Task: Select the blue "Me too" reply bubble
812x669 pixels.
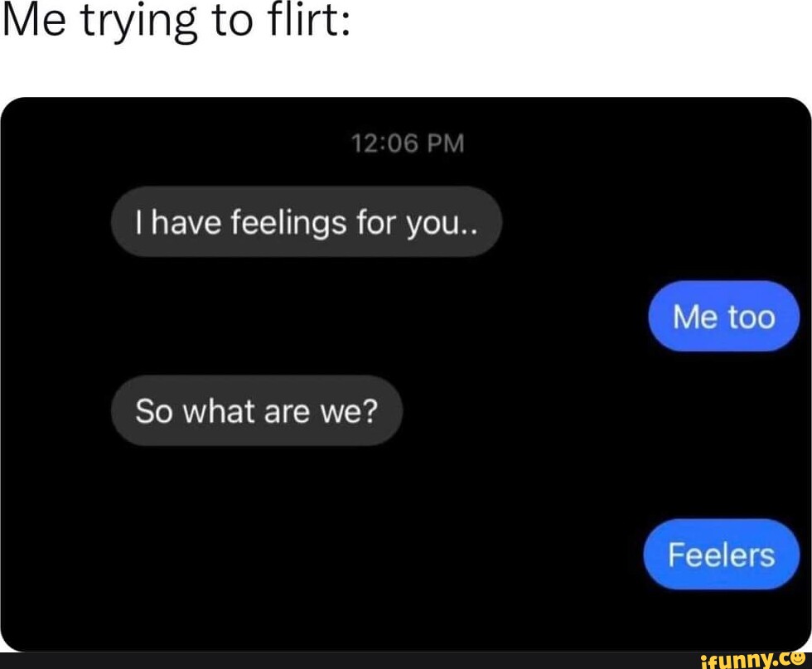Action: (x=724, y=316)
